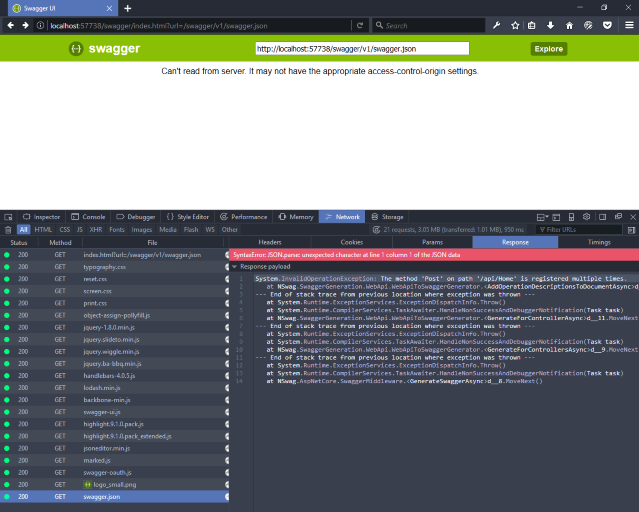
Task: Select the typography.css request row
Action: coord(115,267)
